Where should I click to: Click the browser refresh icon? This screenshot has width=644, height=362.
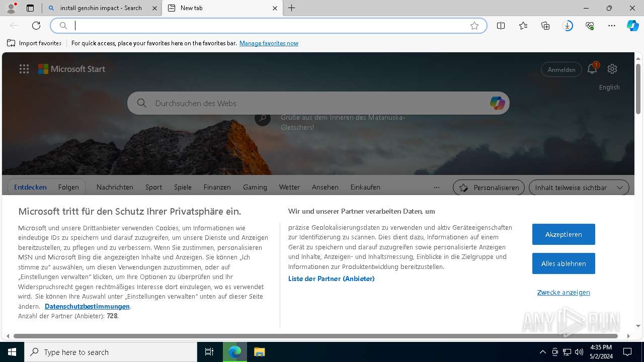click(36, 26)
